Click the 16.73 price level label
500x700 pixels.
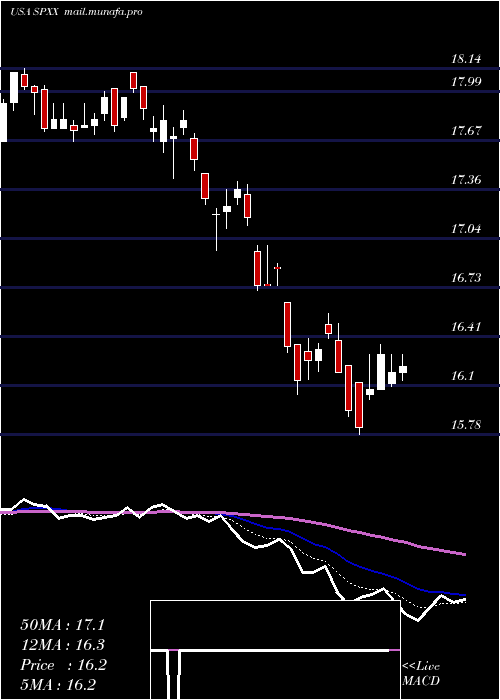[x=466, y=278]
